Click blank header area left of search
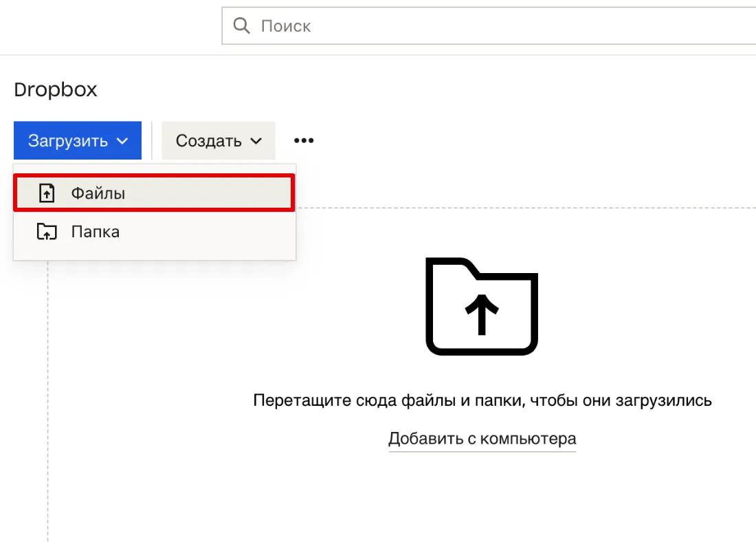The width and height of the screenshot is (756, 542). click(x=111, y=27)
